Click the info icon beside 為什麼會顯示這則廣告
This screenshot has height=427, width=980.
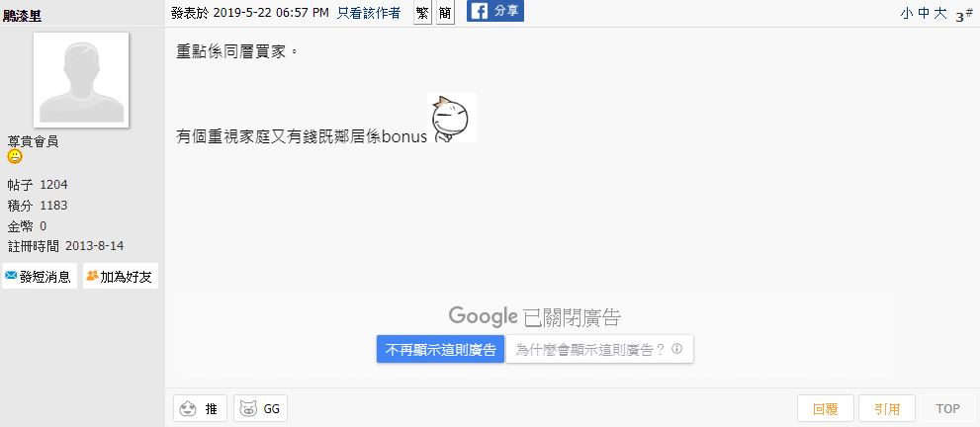[x=676, y=349]
